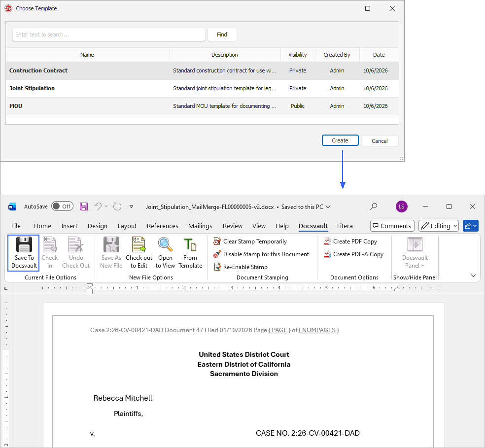Switch to the Layout tab
485x448 pixels.
coord(127,226)
